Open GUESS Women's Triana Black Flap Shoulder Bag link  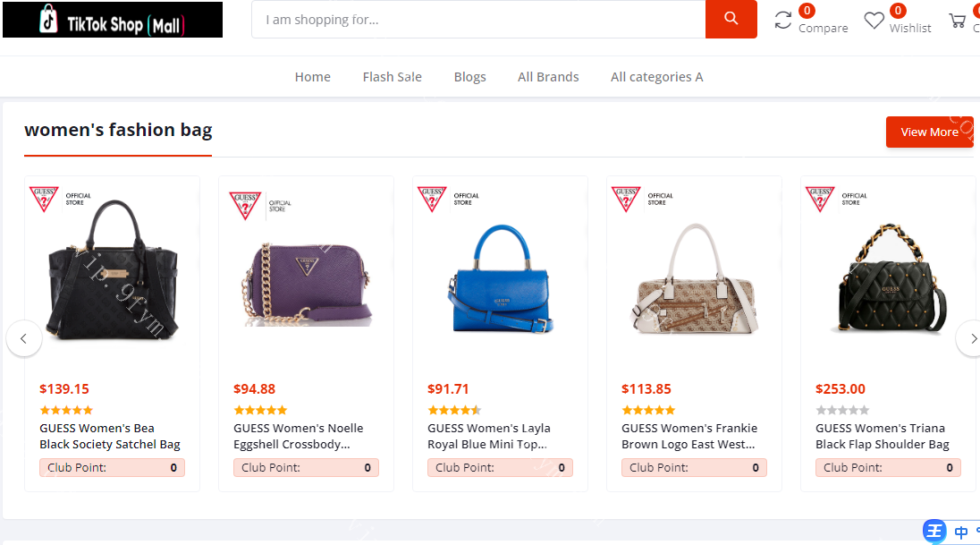pos(882,436)
